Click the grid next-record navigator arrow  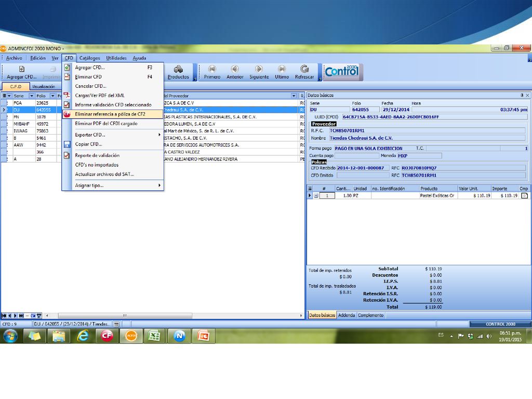[15, 315]
